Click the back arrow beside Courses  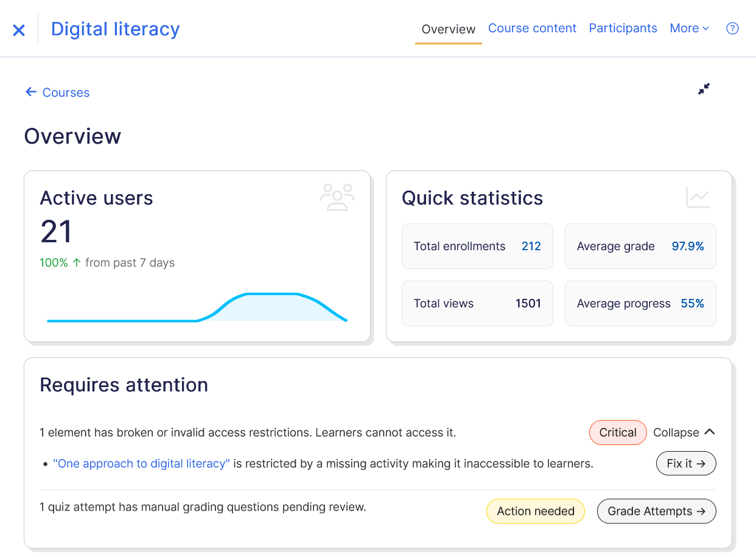pos(30,92)
